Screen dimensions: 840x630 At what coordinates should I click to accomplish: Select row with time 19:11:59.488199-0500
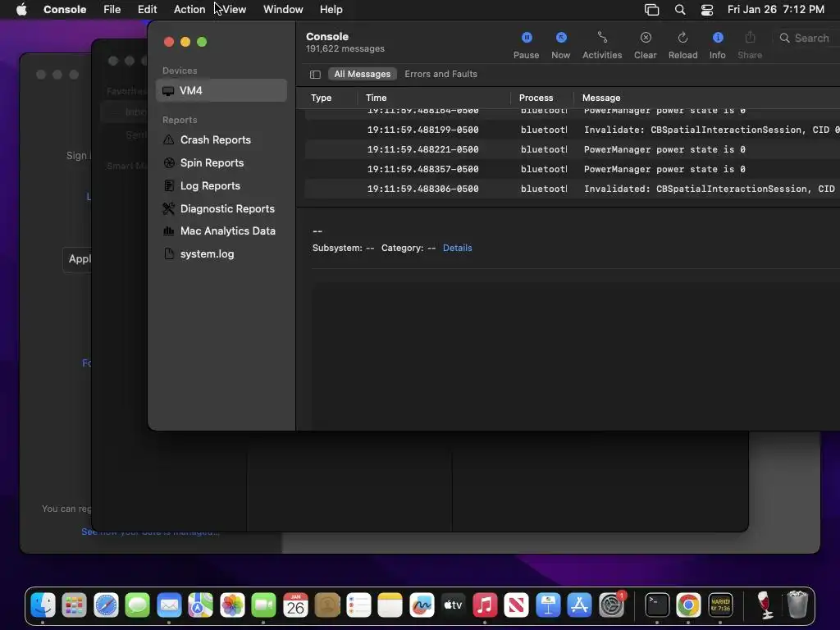pos(572,130)
